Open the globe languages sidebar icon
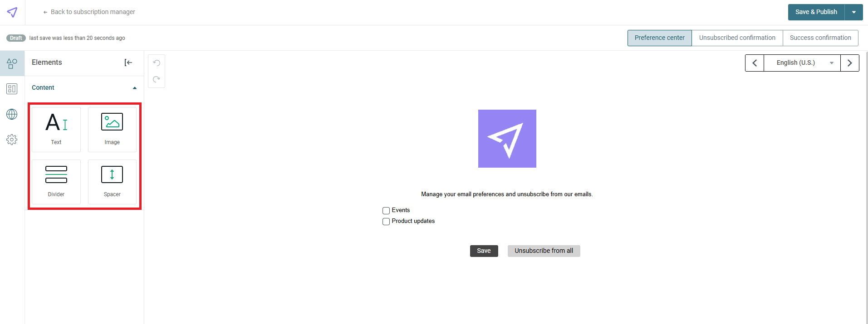This screenshot has height=324, width=868. 12,114
